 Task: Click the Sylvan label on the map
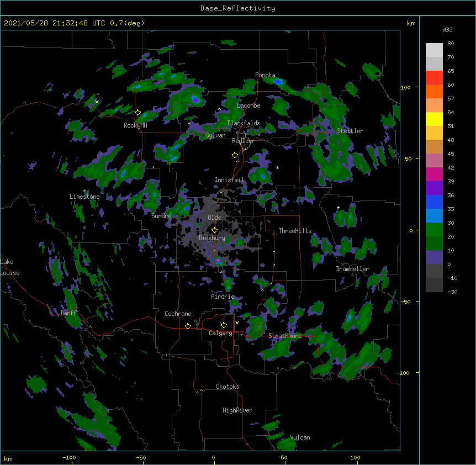click(215, 135)
